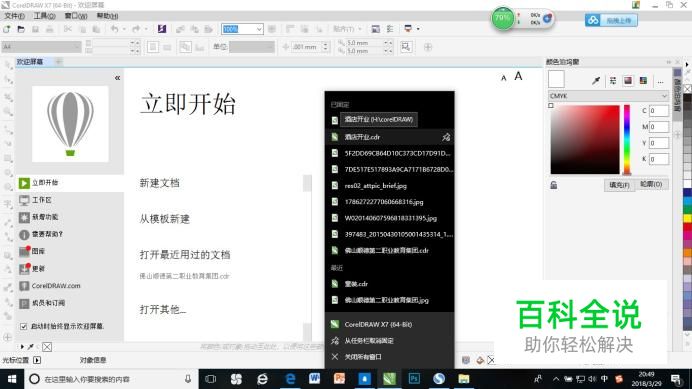Select 立即开始 in welcome sidebar
The height and width of the screenshot is (389, 692).
click(70, 183)
